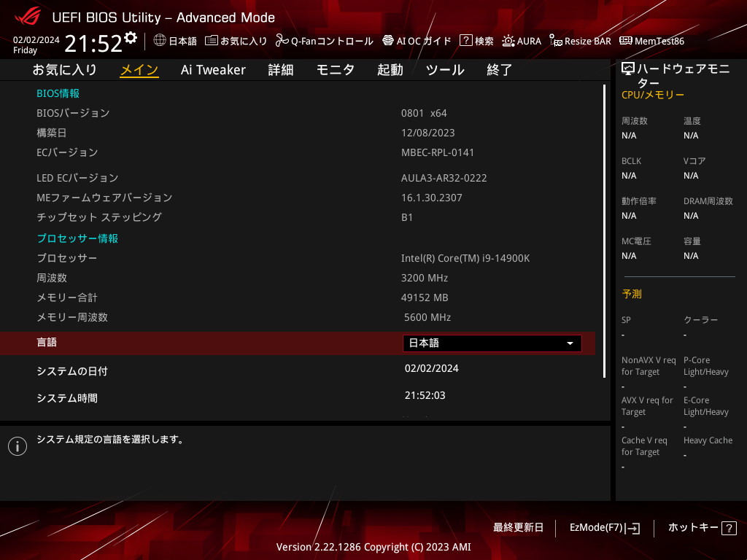The width and height of the screenshot is (747, 560).
Task: Toggle Resize BAR icon
Action: (x=555, y=41)
